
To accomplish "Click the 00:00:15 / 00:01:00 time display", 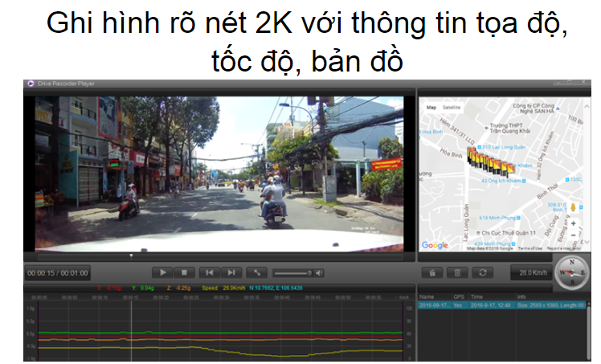I will [x=58, y=273].
